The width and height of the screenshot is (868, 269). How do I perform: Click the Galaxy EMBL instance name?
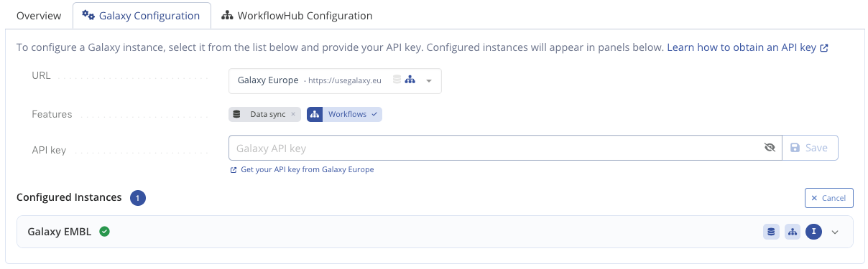(x=59, y=232)
